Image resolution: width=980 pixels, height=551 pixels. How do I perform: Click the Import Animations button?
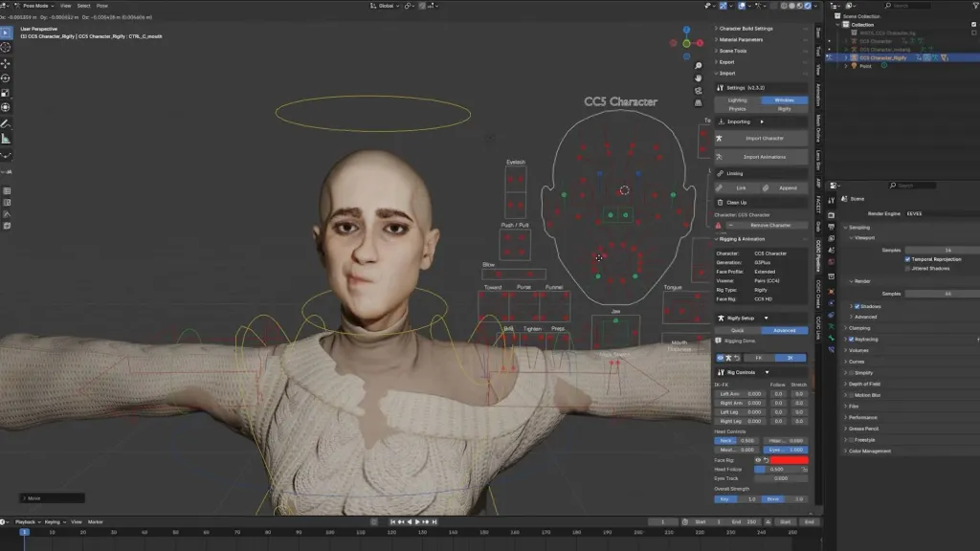(765, 157)
